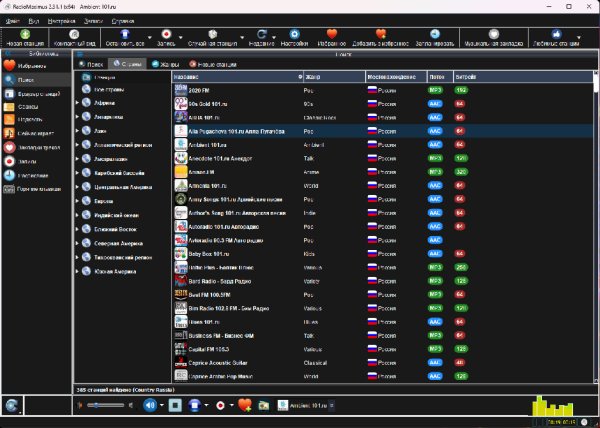The image size is (600, 428).
Task: Select Ближний Восток in the country tree
Action: click(115, 229)
